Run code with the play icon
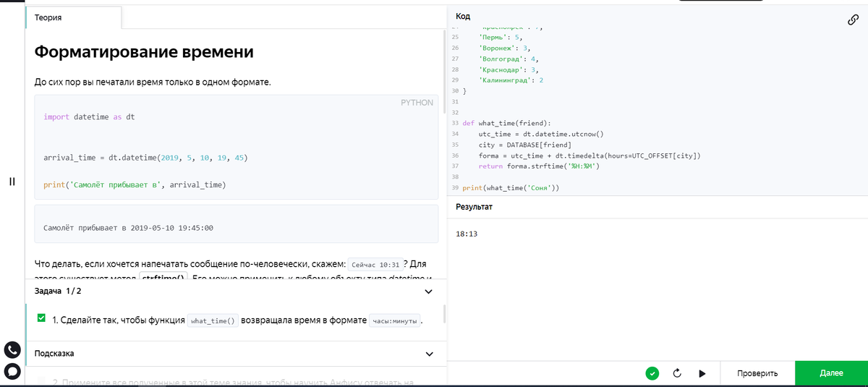The image size is (868, 387). pos(702,373)
